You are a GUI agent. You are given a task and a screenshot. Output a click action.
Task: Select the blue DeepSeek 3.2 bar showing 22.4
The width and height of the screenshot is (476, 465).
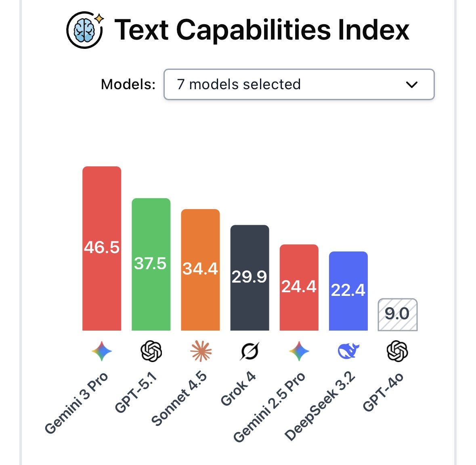coord(348,291)
